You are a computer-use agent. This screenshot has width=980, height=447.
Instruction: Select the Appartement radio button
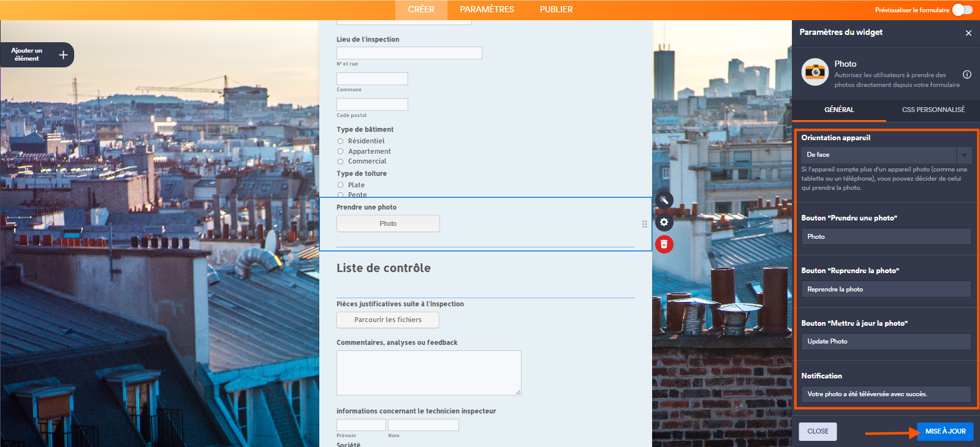coord(340,151)
